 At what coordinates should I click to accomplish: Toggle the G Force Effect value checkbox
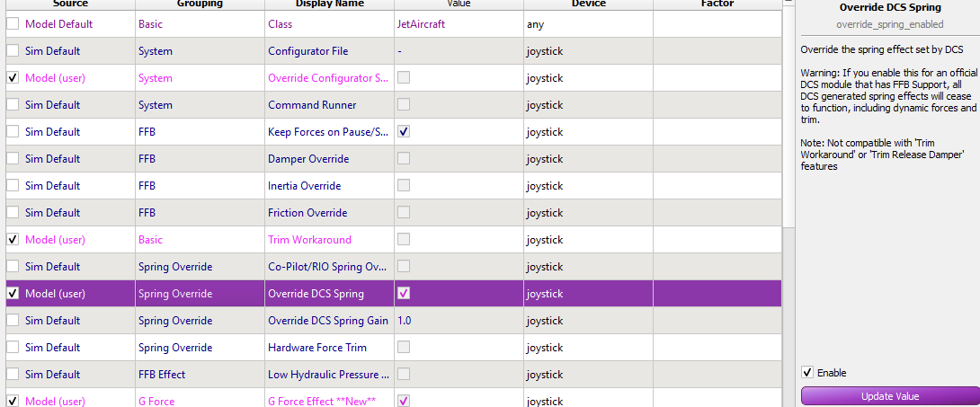click(404, 400)
